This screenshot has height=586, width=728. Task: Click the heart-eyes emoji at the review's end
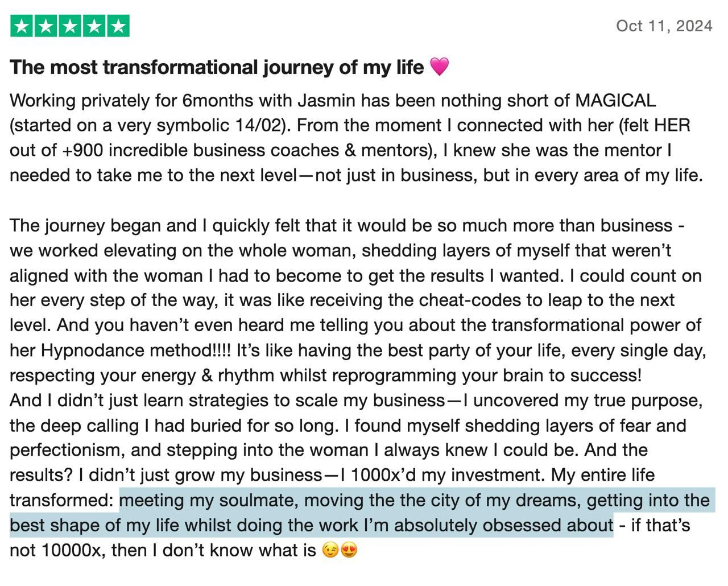[x=349, y=550]
